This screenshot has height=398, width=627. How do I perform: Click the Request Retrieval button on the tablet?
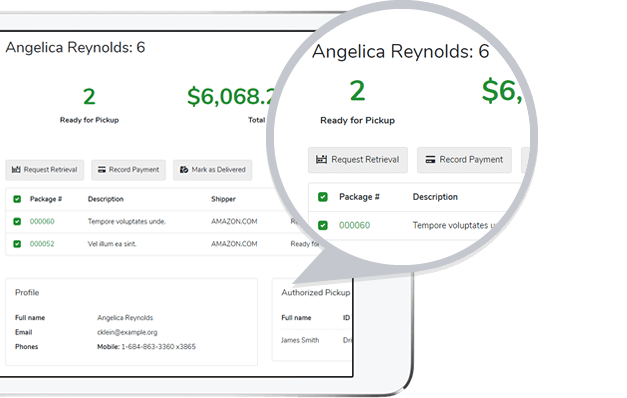(44, 170)
